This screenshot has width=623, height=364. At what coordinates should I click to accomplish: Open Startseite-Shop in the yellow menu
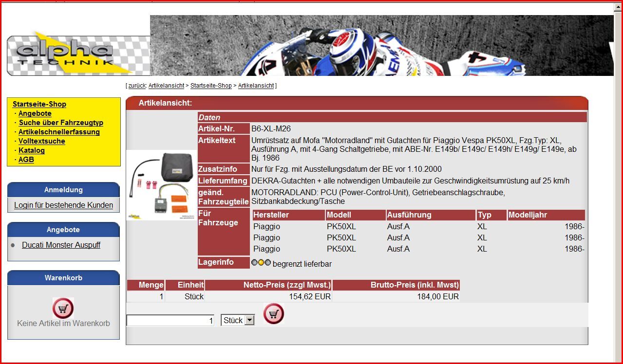(39, 104)
